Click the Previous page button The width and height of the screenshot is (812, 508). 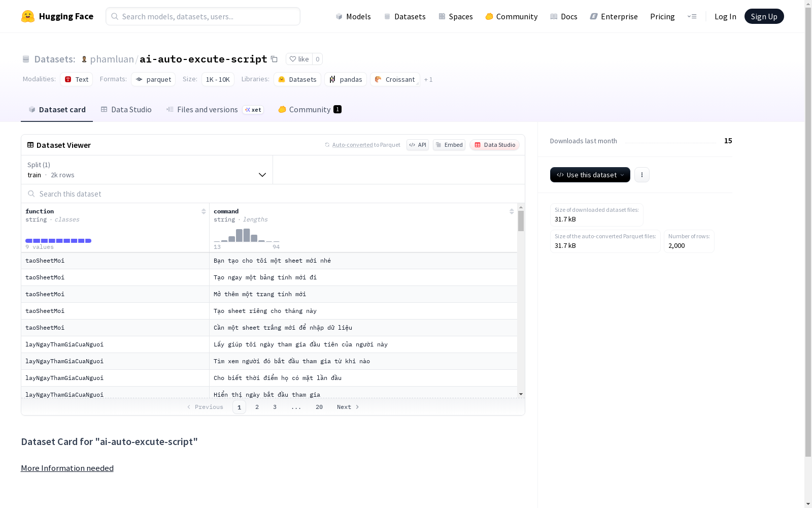tap(205, 407)
